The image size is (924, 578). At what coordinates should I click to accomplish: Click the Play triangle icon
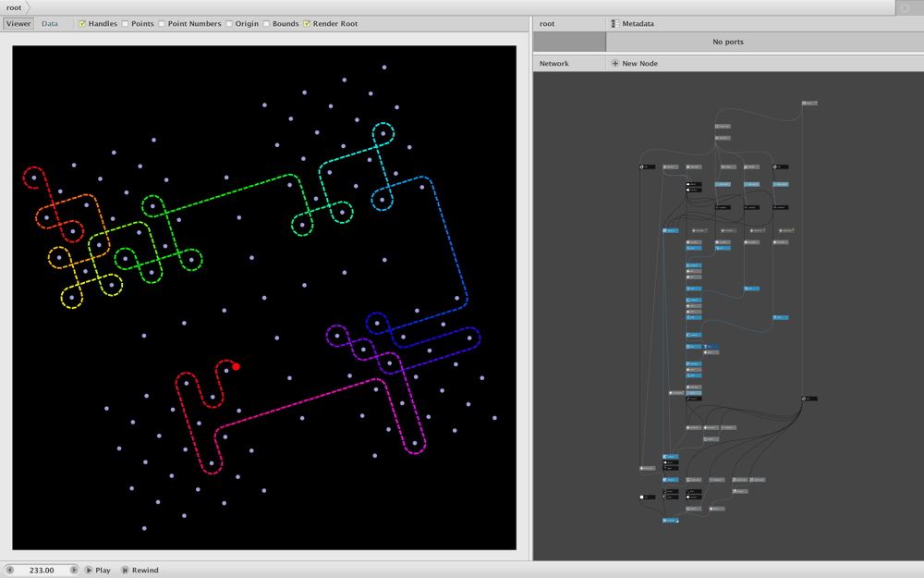pyautogui.click(x=89, y=570)
